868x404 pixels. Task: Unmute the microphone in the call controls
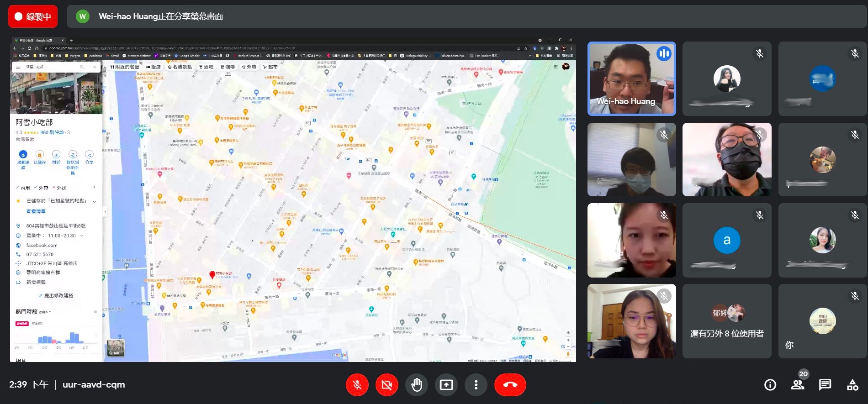(x=357, y=385)
